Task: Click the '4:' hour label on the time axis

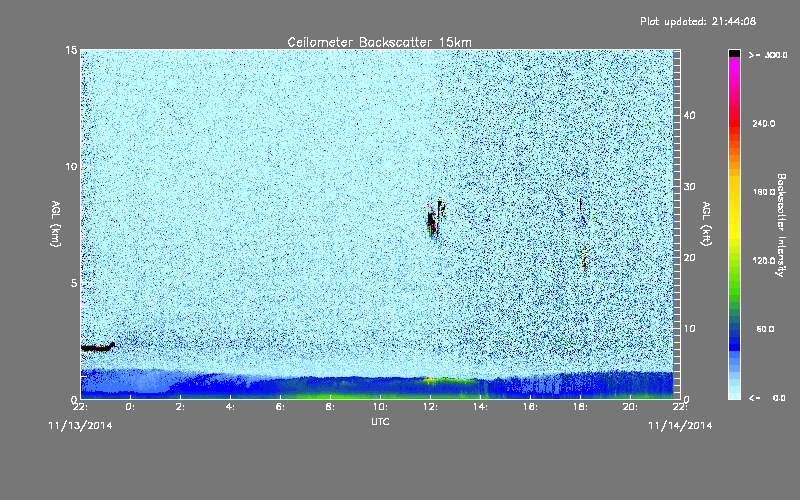Action: pyautogui.click(x=230, y=407)
